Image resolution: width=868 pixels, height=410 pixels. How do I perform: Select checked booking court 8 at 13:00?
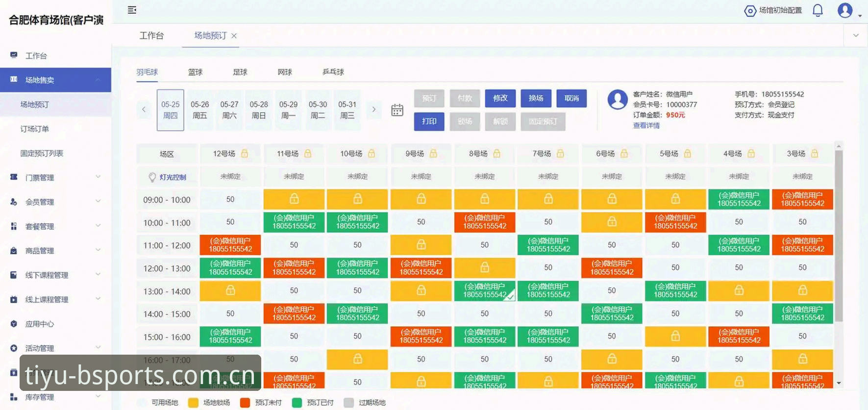point(485,290)
